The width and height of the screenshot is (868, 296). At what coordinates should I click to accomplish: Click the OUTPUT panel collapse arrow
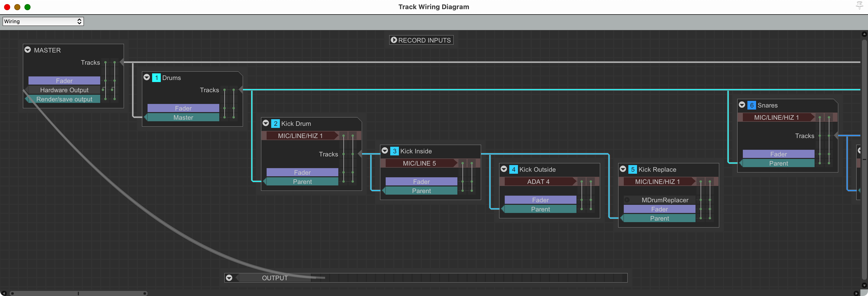[x=229, y=278]
